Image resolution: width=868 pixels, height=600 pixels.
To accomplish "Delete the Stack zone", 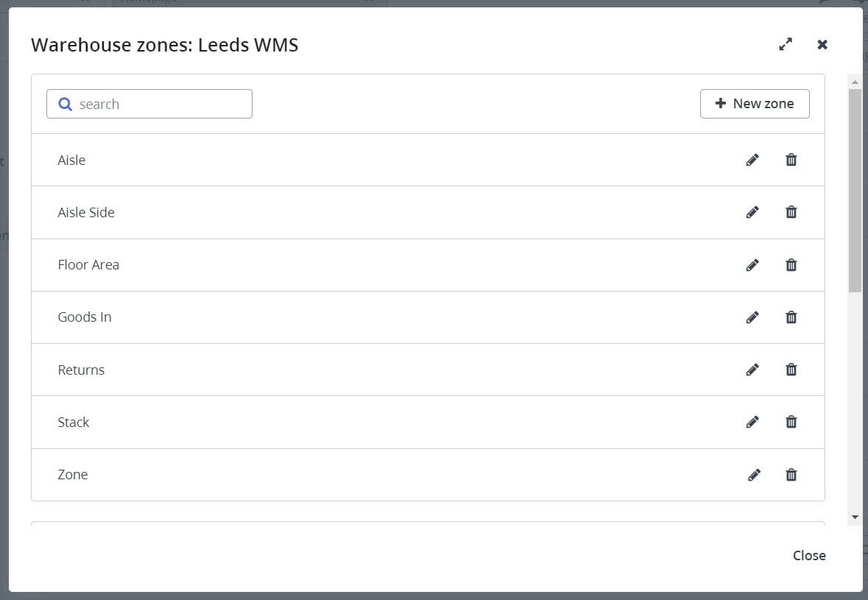I will click(x=791, y=422).
